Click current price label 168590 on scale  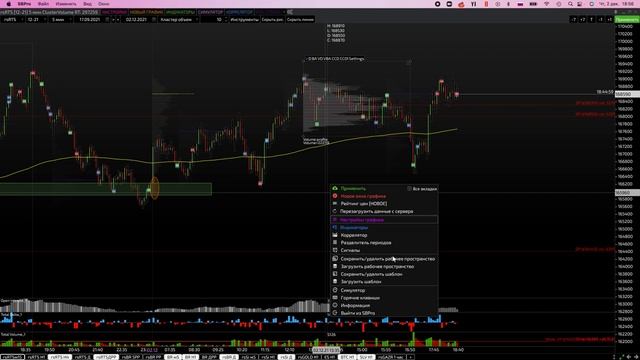click(627, 94)
